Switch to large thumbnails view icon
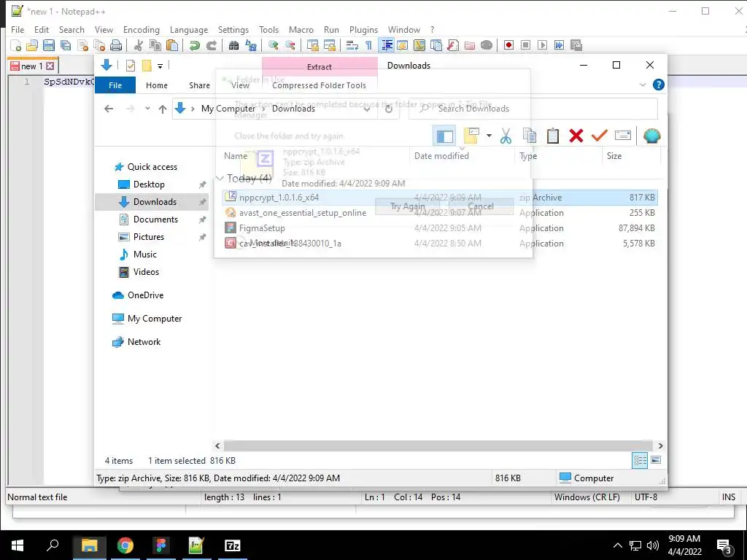This screenshot has width=747, height=560. (656, 460)
